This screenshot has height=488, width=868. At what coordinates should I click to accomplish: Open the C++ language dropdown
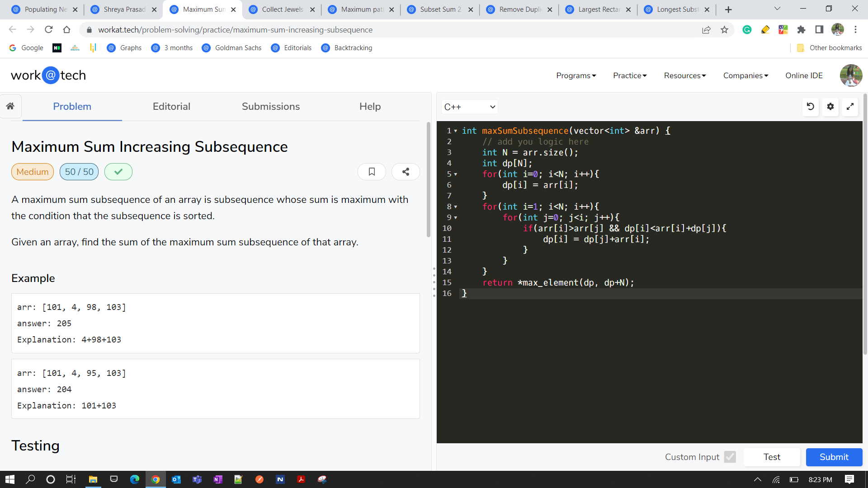point(469,107)
